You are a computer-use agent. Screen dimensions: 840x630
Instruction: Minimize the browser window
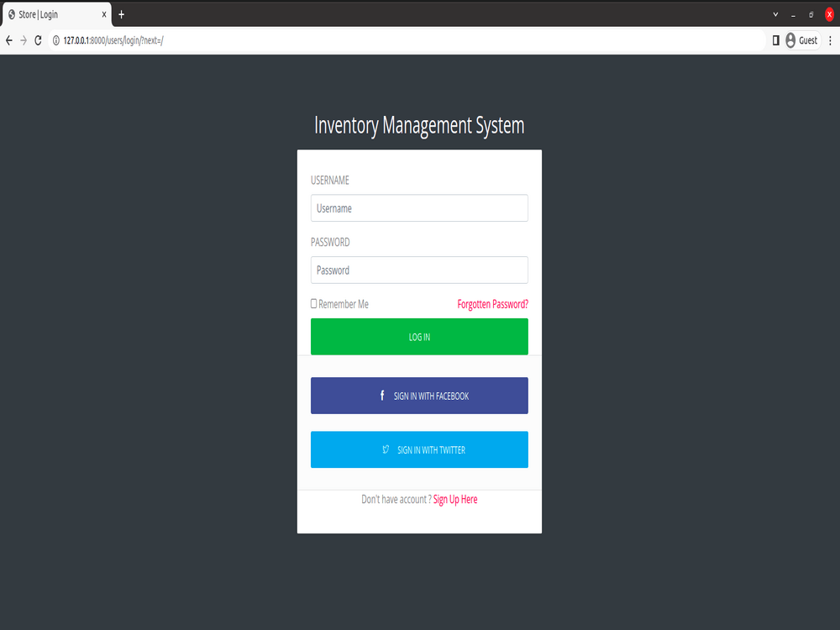[794, 15]
